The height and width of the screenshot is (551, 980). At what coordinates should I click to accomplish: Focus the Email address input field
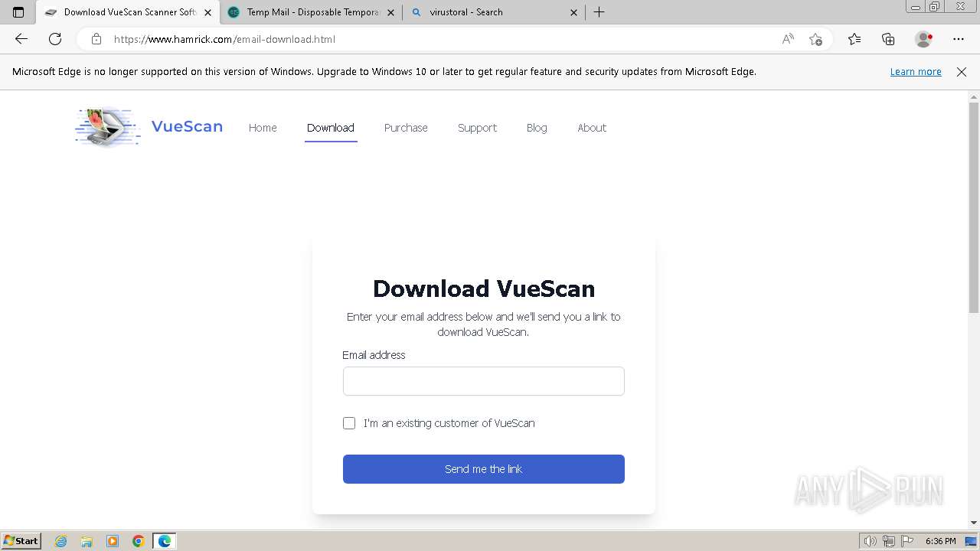click(x=484, y=381)
